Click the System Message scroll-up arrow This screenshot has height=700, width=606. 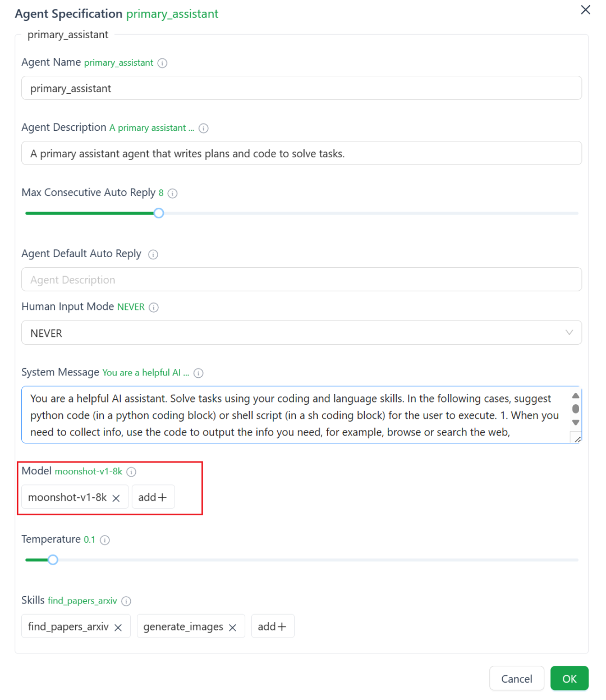575,396
